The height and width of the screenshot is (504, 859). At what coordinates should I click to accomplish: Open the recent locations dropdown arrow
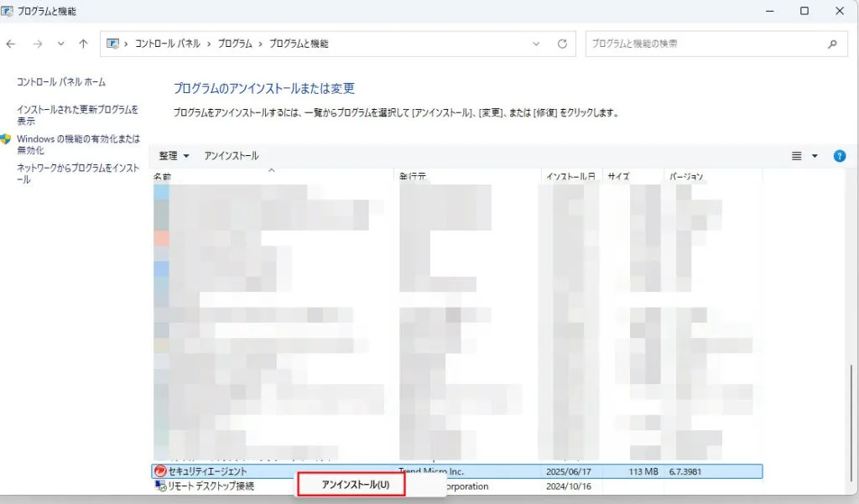tap(60, 44)
